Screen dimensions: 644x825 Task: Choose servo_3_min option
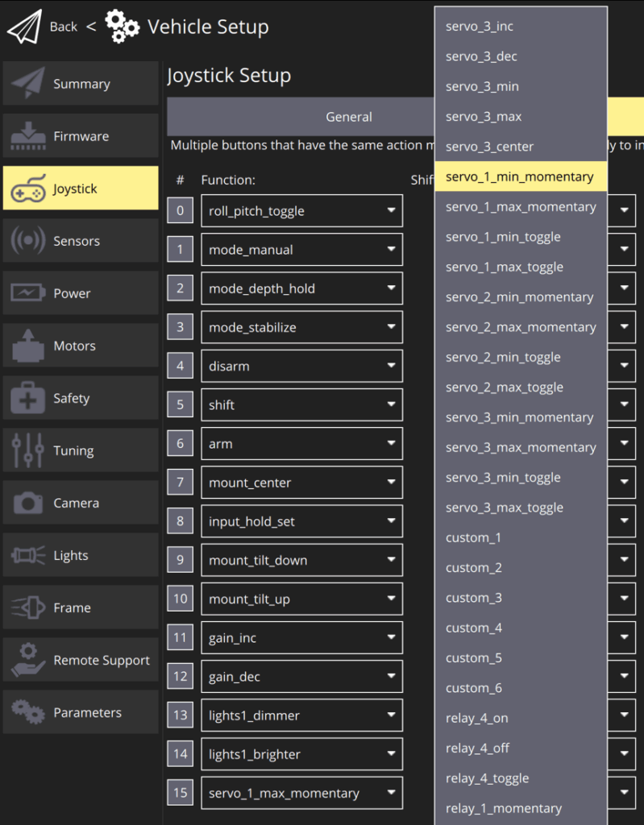click(x=521, y=86)
